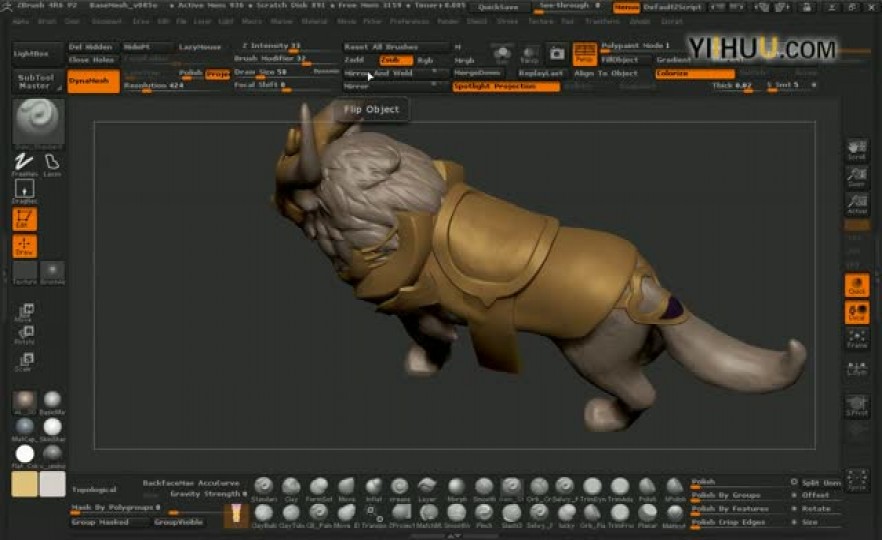The height and width of the screenshot is (540, 882).
Task: Click the DragRect alpha icon
Action: coord(24,190)
